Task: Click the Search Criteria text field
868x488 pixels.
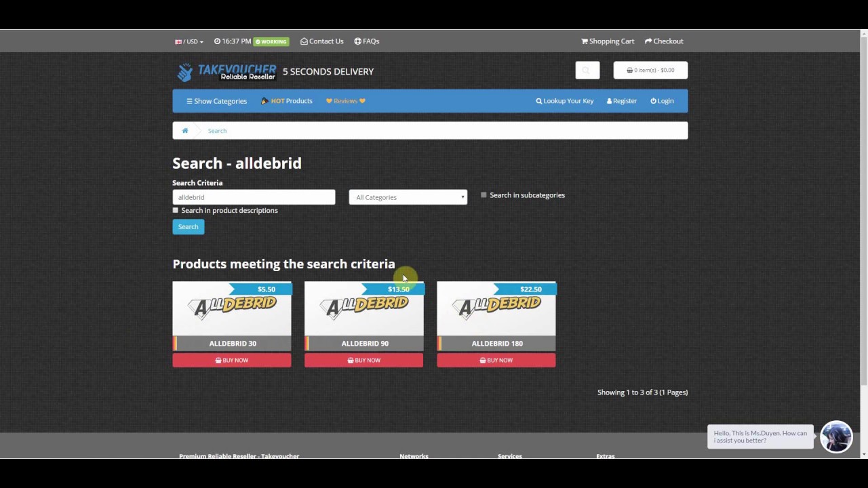Action: pos(254,197)
